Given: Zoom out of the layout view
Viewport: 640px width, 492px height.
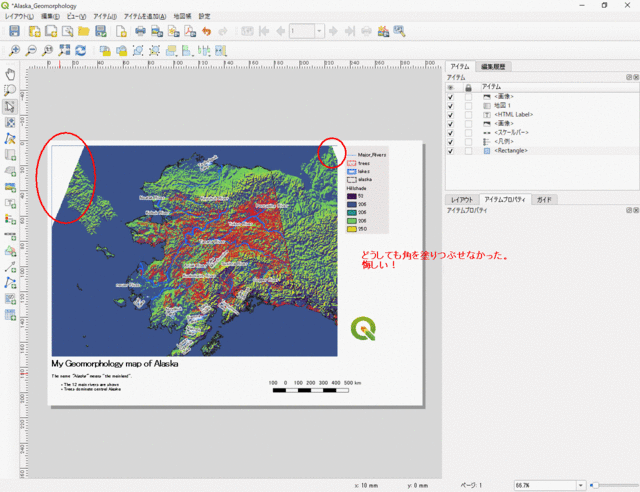Looking at the screenshot, I should pos(31,51).
